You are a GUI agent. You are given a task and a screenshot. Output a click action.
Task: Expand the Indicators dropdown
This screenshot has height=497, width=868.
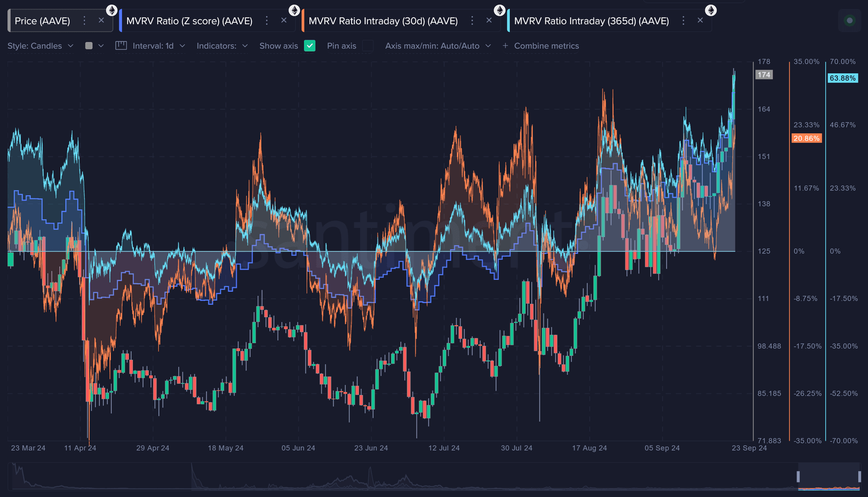tap(222, 46)
